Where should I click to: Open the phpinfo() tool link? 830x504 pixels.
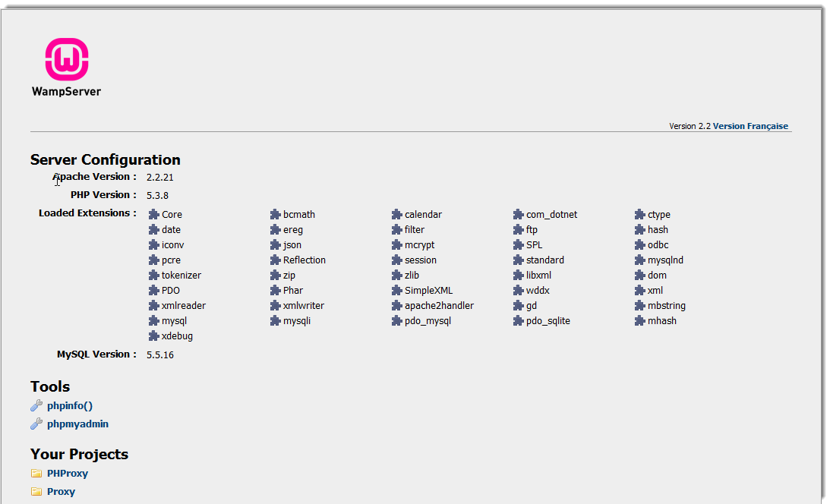[x=69, y=405]
